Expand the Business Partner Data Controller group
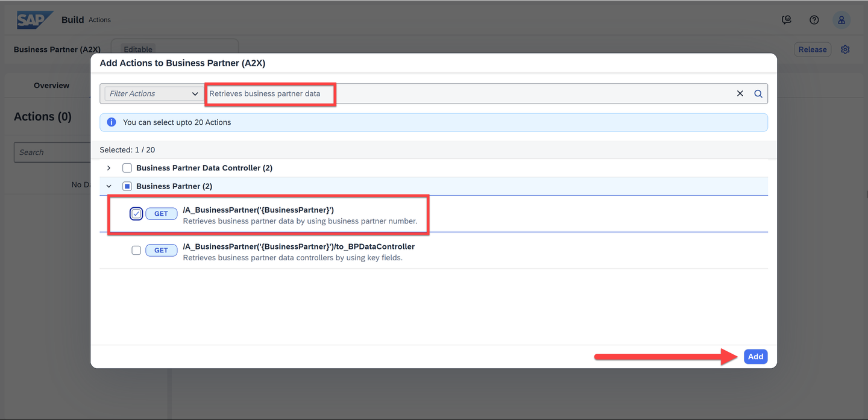This screenshot has height=420, width=868. pyautogui.click(x=109, y=168)
